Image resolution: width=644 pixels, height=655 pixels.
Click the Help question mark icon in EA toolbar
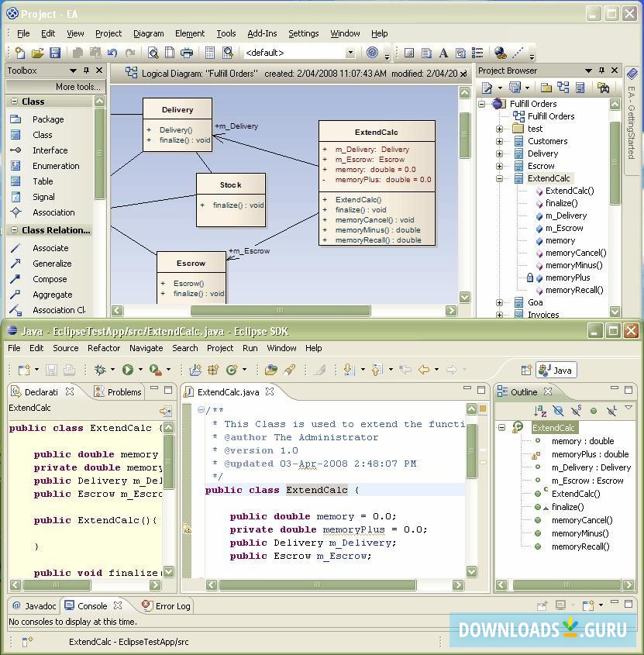(372, 52)
